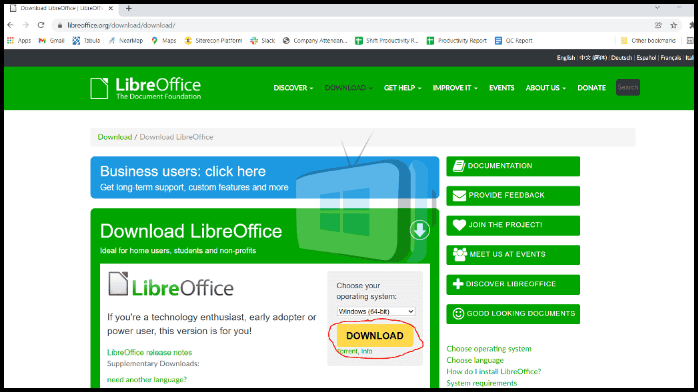
Task: Click the padlock icon in address bar
Action: click(x=60, y=26)
